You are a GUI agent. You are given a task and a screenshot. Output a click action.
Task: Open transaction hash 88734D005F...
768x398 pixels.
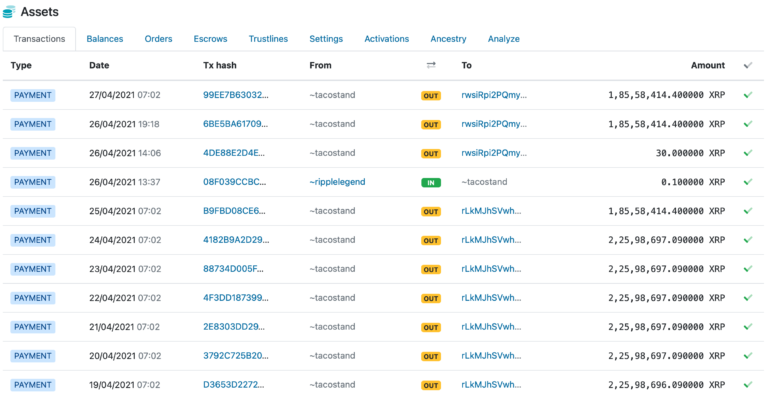click(x=233, y=269)
